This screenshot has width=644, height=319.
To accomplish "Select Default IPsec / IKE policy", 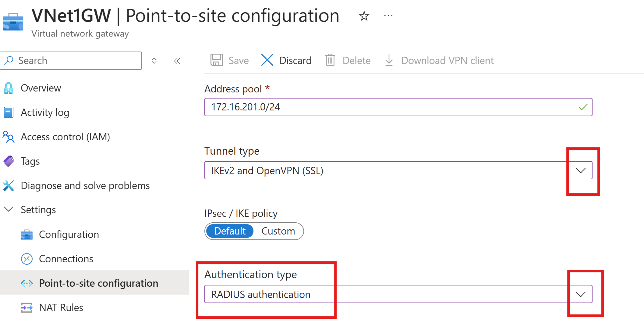I will tap(230, 231).
